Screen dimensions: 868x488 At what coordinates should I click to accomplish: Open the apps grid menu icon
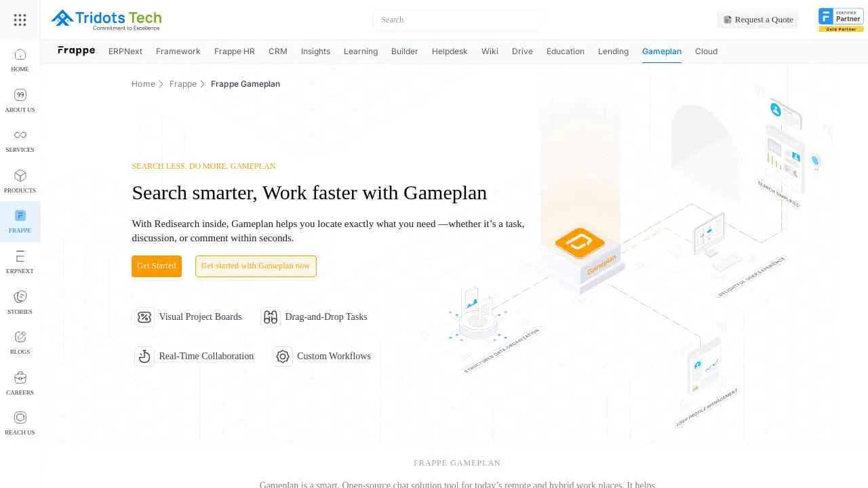pyautogui.click(x=20, y=20)
